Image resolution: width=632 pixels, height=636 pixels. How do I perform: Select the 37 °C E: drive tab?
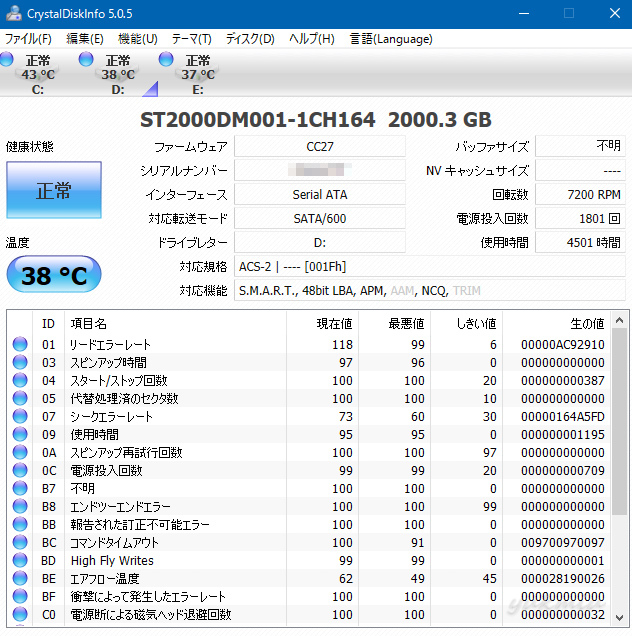pyautogui.click(x=198, y=74)
